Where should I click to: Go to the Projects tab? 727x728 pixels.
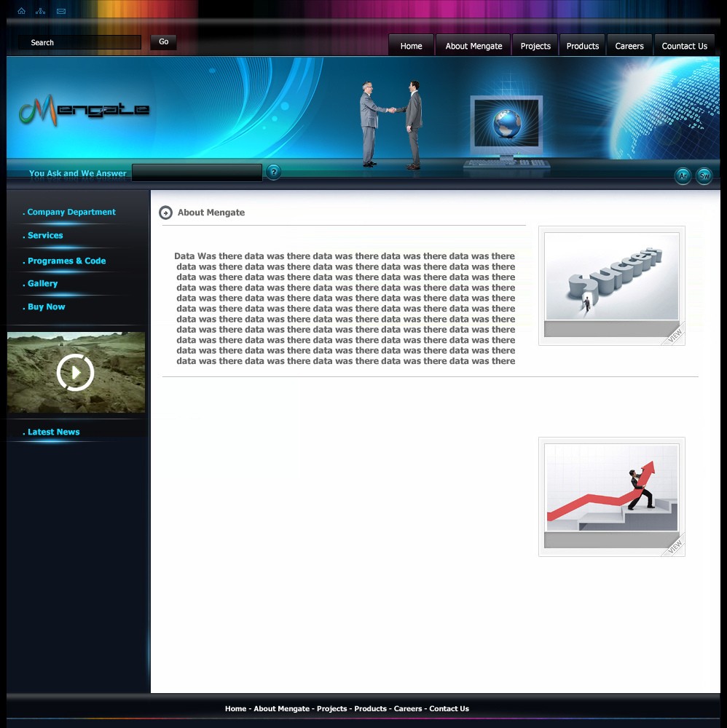pyautogui.click(x=535, y=45)
